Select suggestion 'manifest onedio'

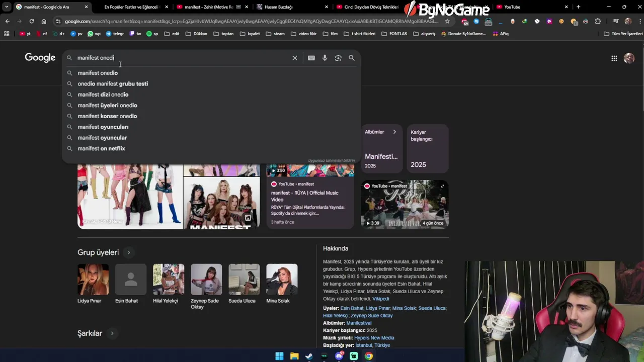[x=211, y=73]
